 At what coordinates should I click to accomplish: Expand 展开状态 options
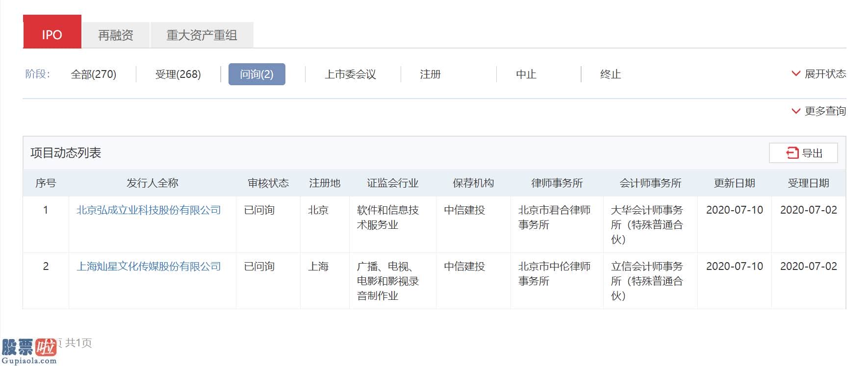[819, 74]
